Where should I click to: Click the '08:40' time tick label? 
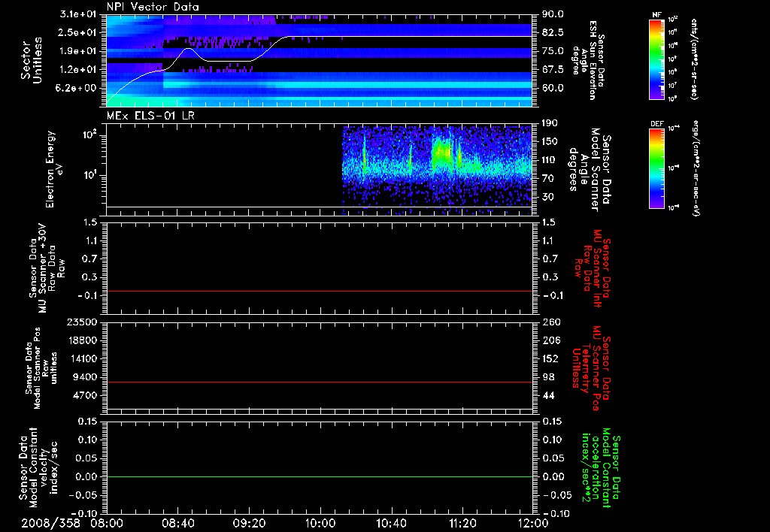(177, 523)
